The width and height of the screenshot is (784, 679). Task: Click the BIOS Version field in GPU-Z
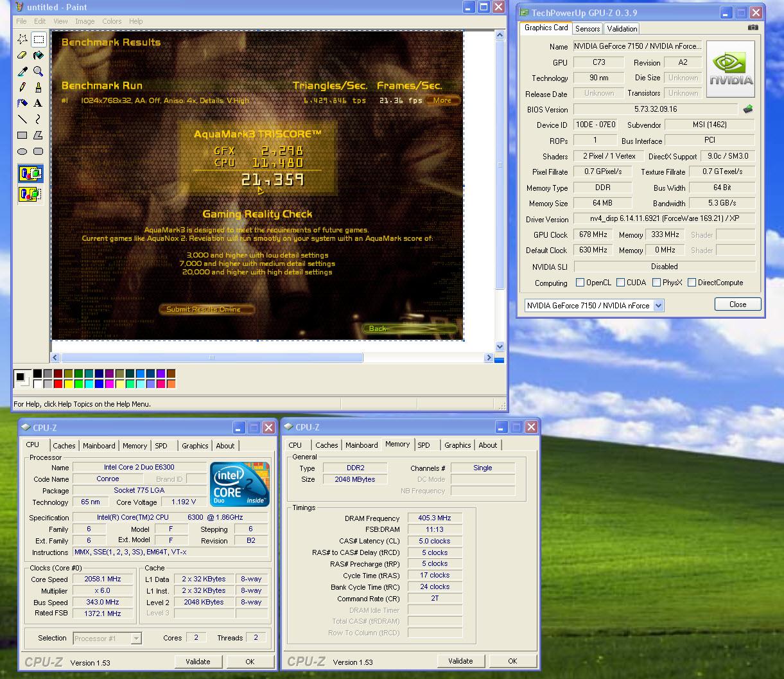(x=655, y=109)
